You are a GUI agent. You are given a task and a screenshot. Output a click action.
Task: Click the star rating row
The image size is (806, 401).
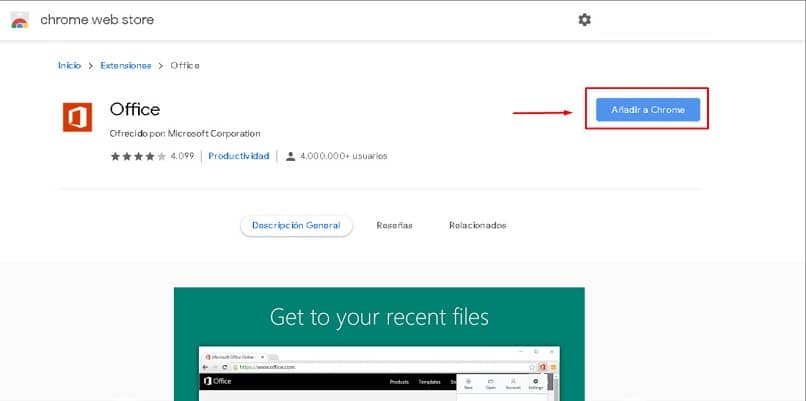click(138, 156)
